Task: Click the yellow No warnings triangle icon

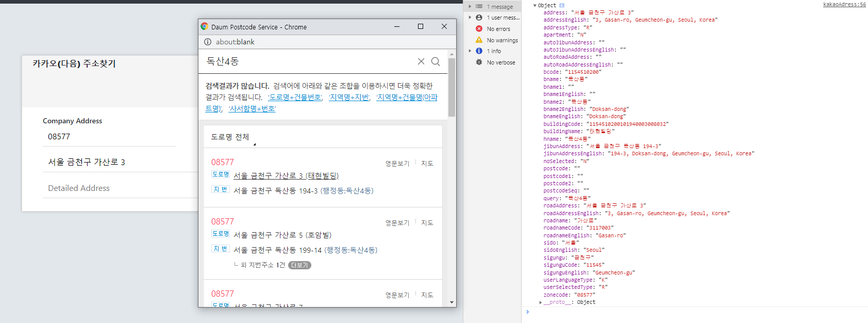Action: tap(479, 40)
